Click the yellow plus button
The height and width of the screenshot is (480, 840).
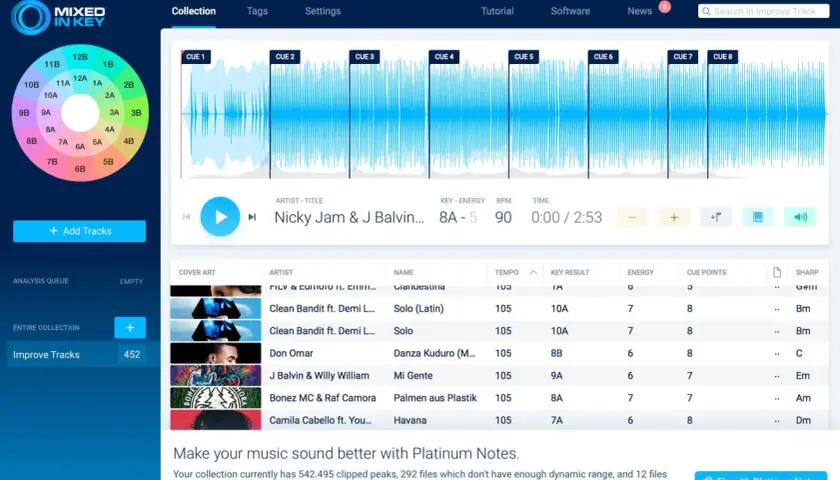tap(674, 217)
